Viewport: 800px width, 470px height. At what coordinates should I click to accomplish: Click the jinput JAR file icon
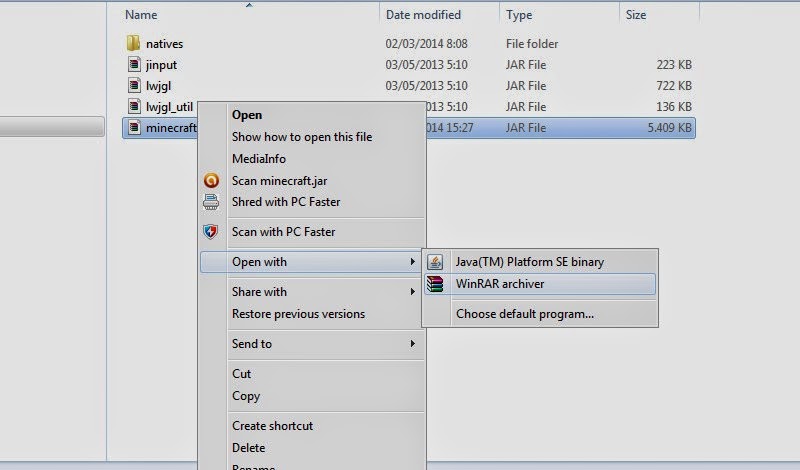click(134, 64)
